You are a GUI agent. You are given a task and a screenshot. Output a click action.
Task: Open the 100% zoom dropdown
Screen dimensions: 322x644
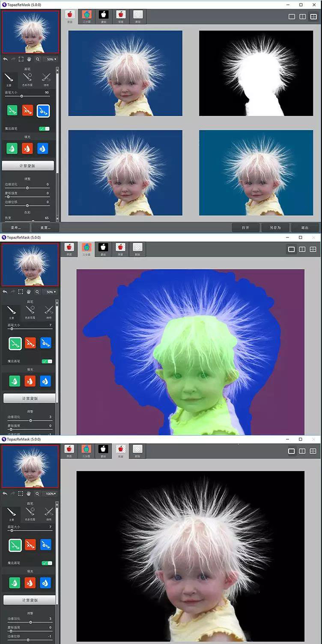tap(50, 494)
